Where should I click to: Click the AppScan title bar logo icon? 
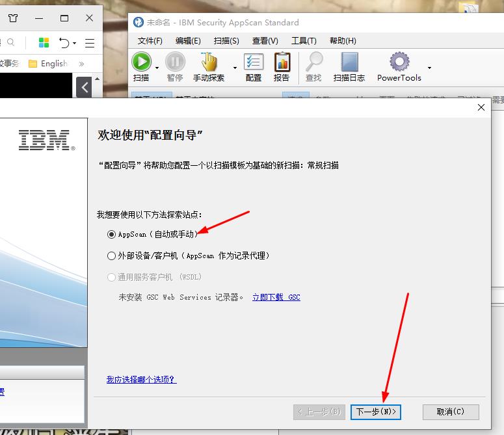pos(139,22)
